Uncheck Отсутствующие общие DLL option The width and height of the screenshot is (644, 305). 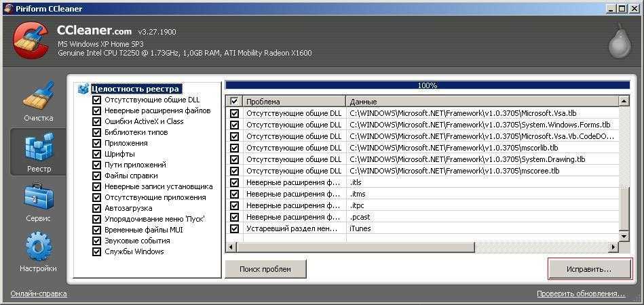click(96, 100)
